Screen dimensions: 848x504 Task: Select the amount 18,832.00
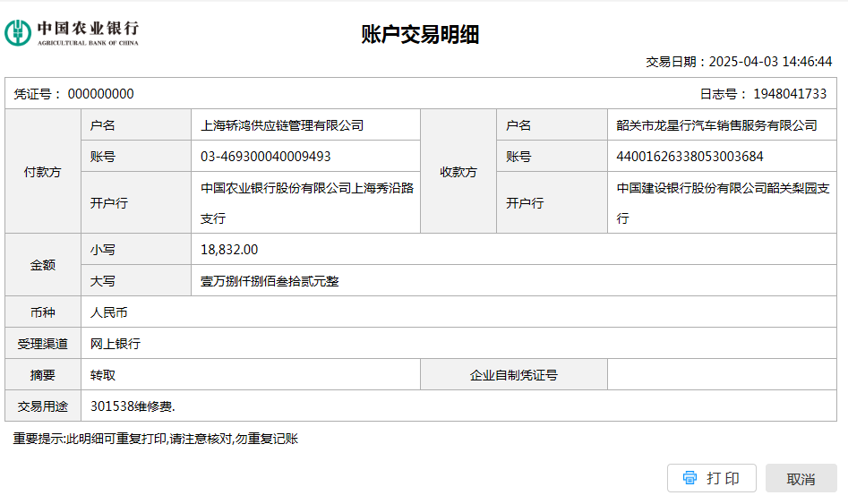pyautogui.click(x=229, y=250)
